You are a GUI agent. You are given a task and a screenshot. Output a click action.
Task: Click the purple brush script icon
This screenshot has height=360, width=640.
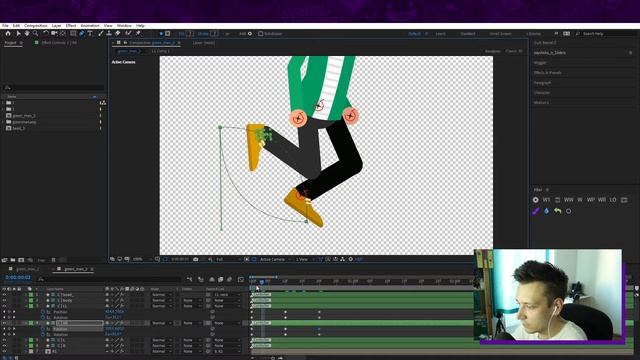point(536,211)
